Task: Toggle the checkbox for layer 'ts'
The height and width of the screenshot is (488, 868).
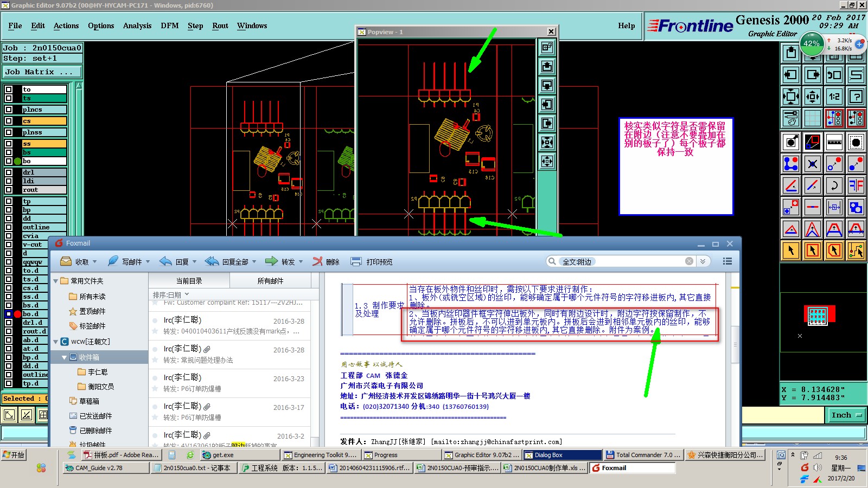Action: pyautogui.click(x=9, y=98)
